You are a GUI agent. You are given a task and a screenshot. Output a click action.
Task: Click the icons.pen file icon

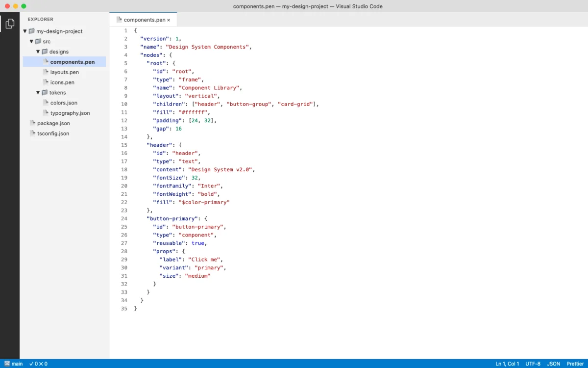[46, 82]
